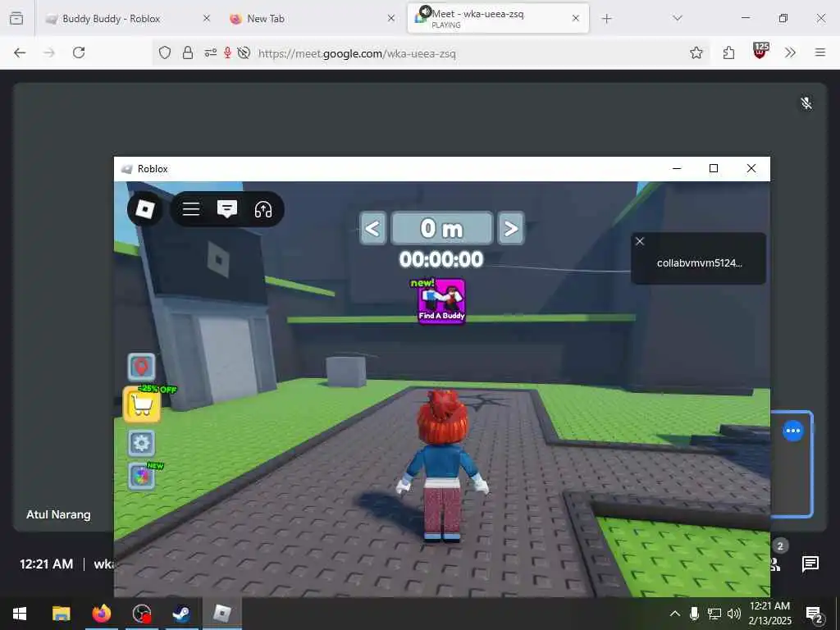Open the red map pin checkpoint icon
The image size is (840, 630).
click(x=141, y=367)
